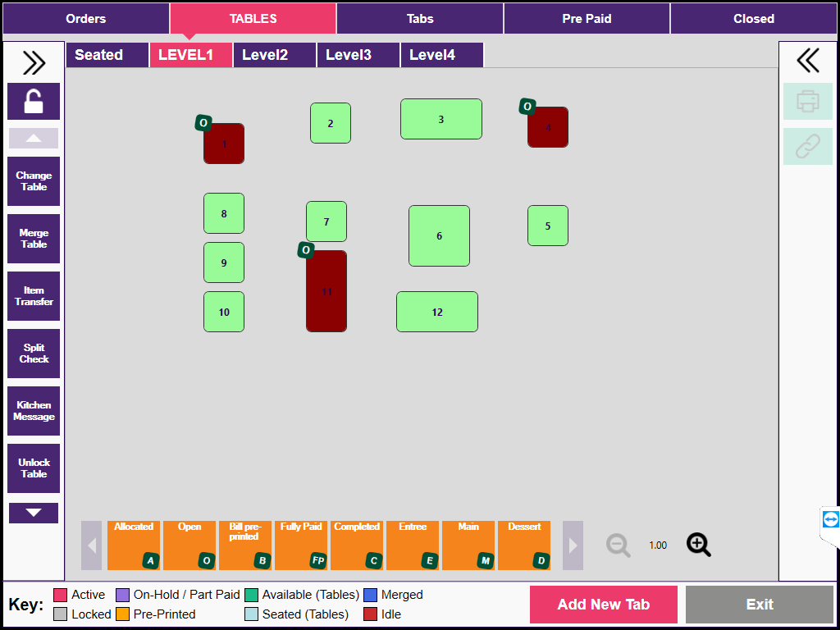Go to the Pre Paid tab
Viewport: 840px width, 630px height.
pos(587,19)
